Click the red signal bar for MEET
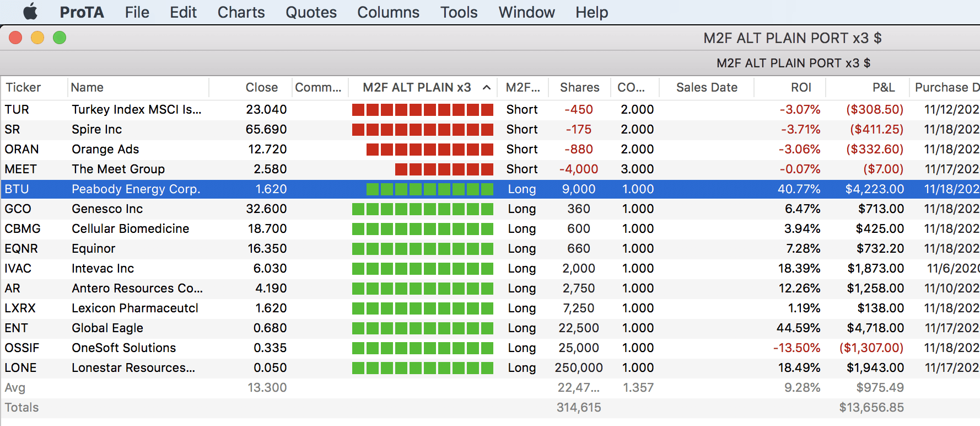The height and width of the screenshot is (426, 980). pyautogui.click(x=444, y=169)
